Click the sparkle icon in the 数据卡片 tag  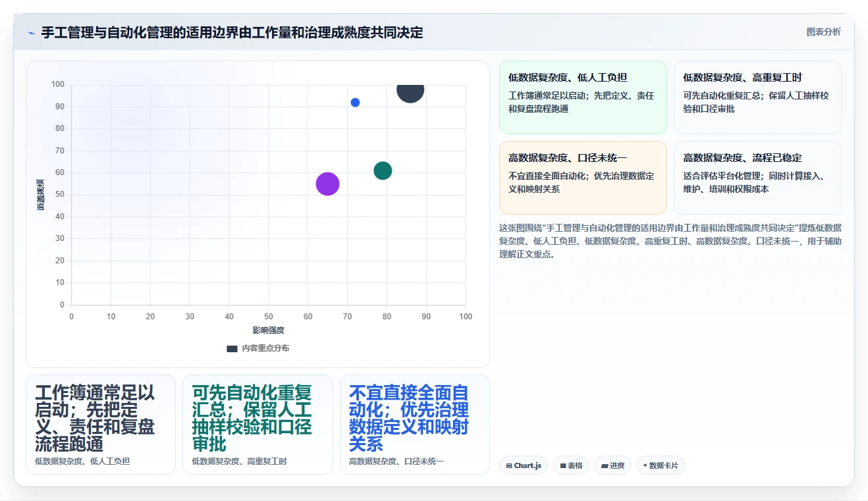pos(645,465)
